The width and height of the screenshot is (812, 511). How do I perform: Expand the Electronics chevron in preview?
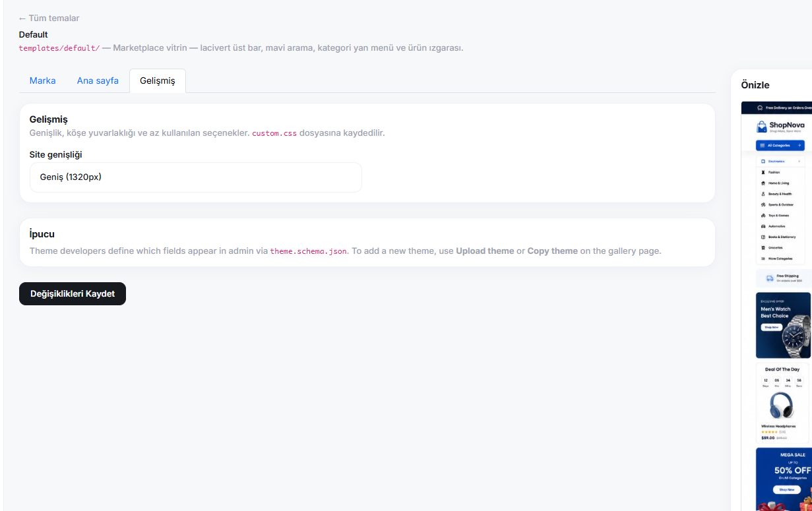799,161
